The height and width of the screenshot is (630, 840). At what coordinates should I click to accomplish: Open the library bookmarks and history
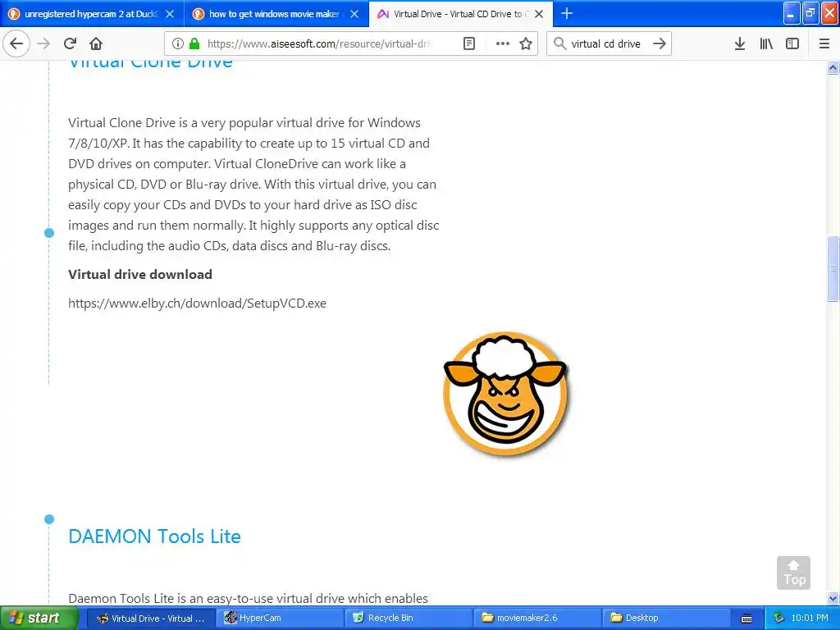coord(766,43)
